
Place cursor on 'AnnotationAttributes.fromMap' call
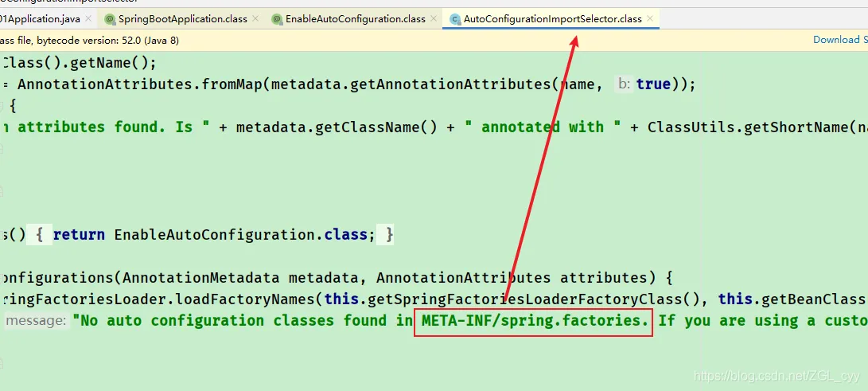[141, 84]
